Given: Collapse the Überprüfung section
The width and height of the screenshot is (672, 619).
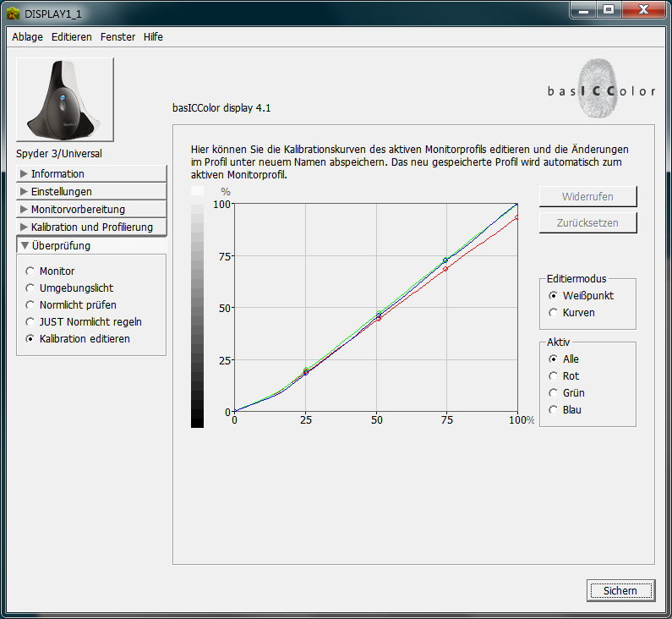Looking at the screenshot, I should coord(60,246).
